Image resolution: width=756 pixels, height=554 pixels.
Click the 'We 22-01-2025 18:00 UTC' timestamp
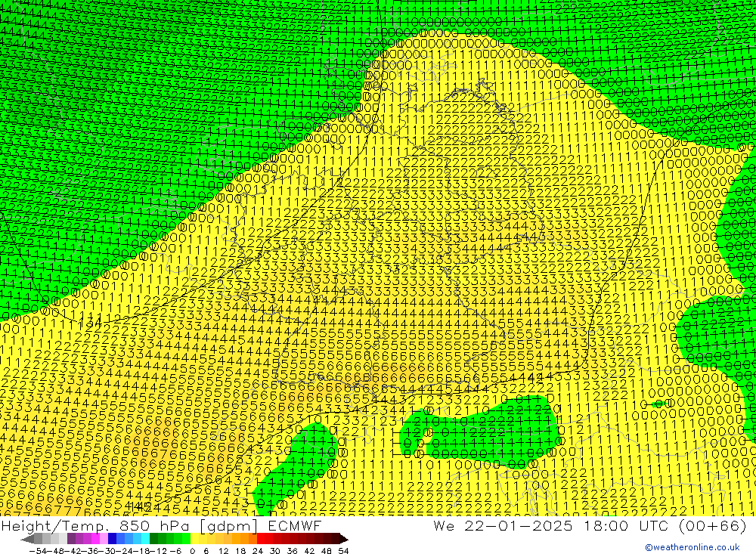551,525
